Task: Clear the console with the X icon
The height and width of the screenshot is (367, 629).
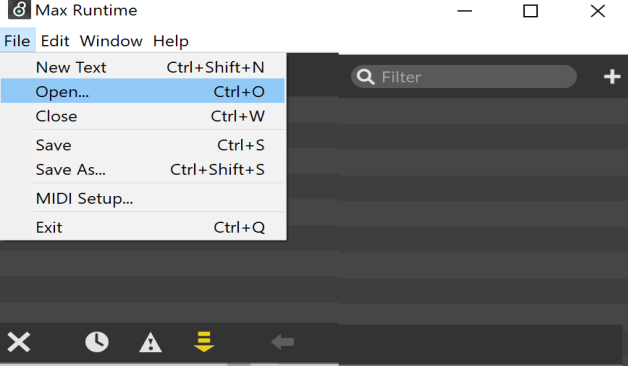Action: click(18, 342)
